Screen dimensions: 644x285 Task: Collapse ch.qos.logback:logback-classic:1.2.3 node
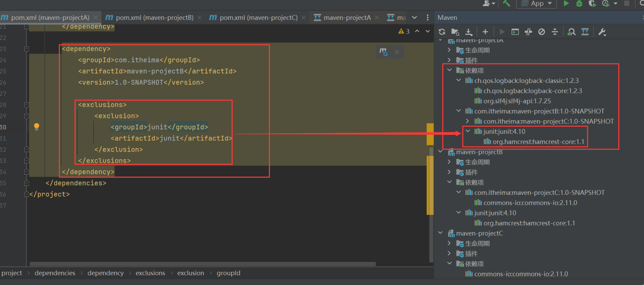(x=459, y=80)
